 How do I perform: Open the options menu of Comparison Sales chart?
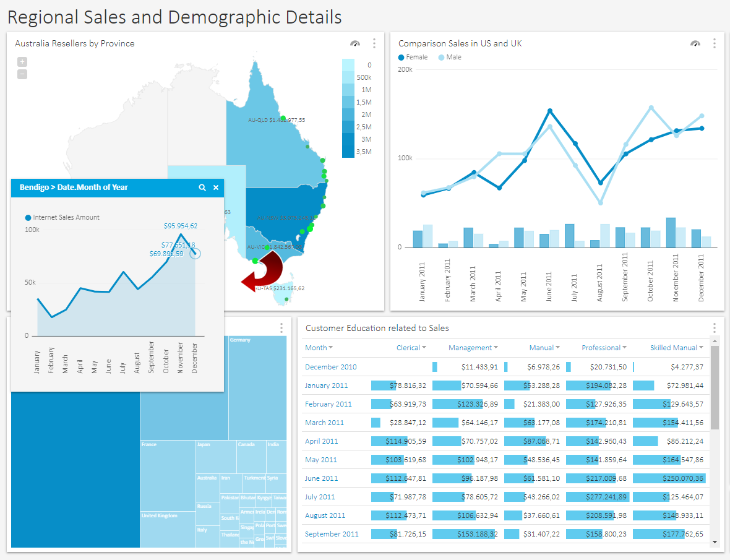click(x=715, y=43)
